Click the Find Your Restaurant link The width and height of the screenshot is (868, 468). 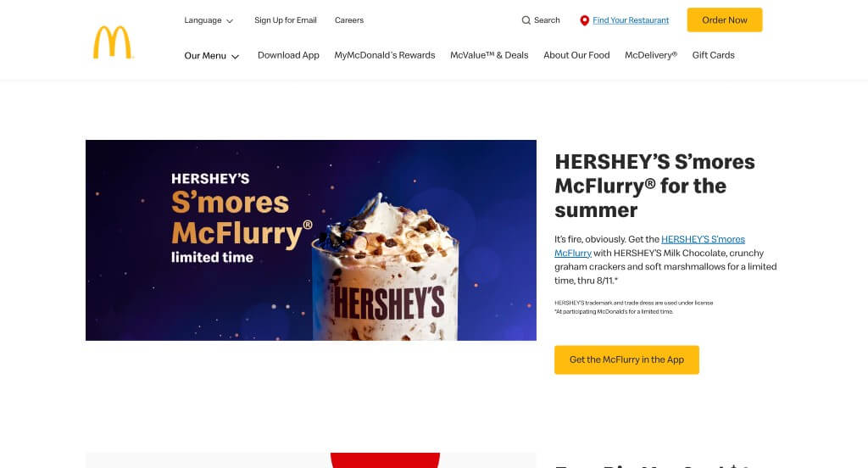[x=631, y=20]
